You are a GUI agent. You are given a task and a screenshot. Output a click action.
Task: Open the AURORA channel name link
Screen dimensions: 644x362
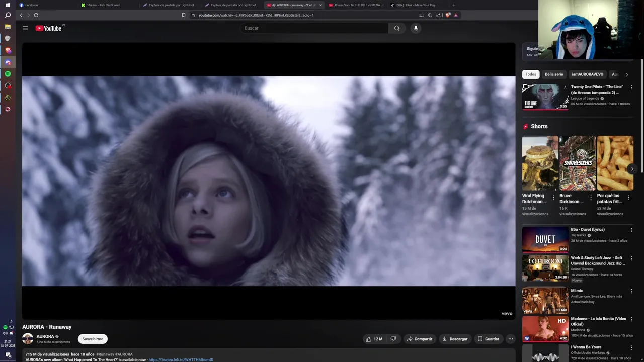45,336
